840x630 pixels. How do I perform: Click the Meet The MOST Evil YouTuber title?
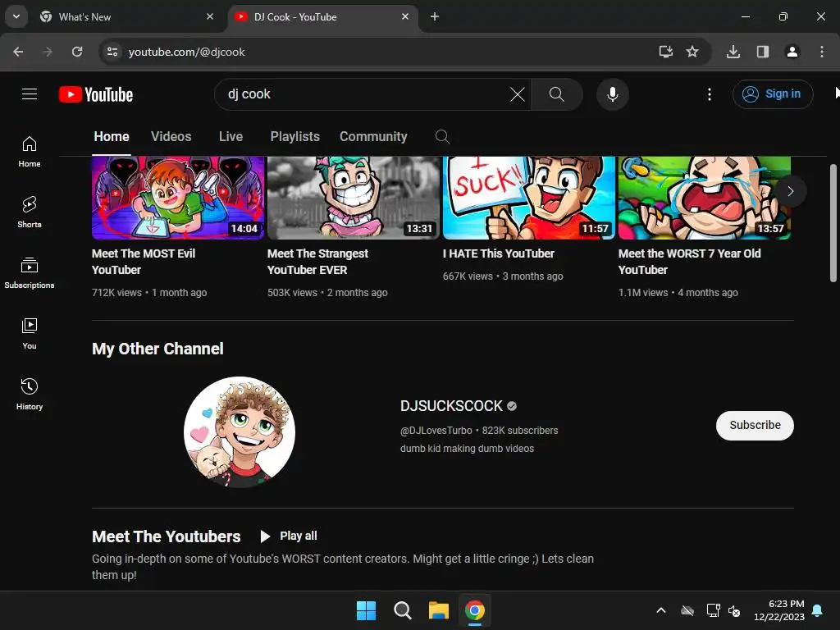pyautogui.click(x=144, y=262)
